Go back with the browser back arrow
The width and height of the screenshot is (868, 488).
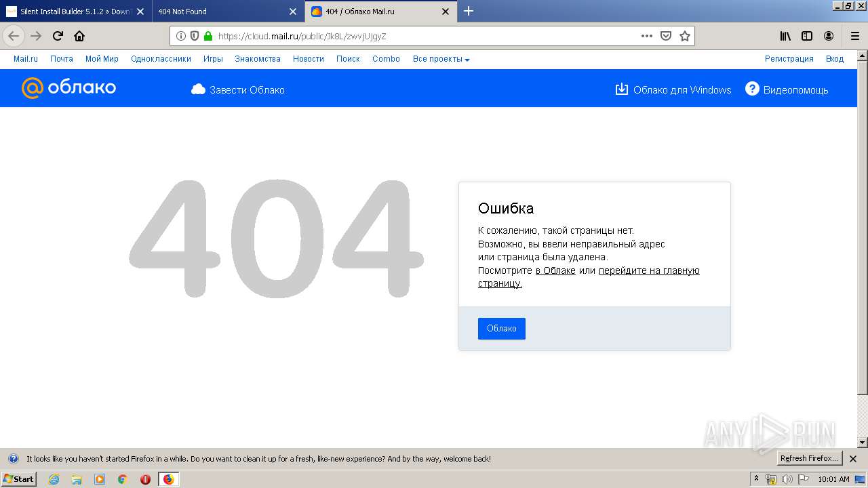[14, 36]
